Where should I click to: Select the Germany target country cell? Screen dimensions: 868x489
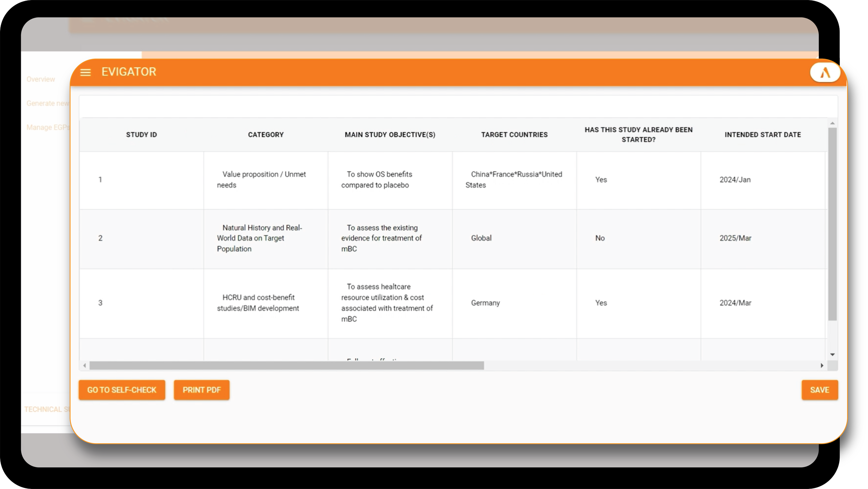(x=485, y=303)
